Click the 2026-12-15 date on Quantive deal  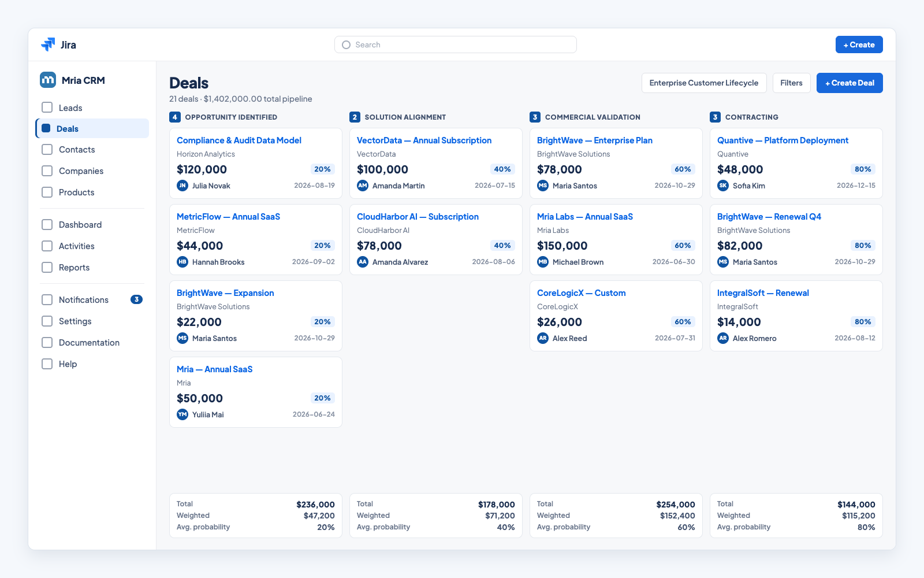pyautogui.click(x=856, y=186)
